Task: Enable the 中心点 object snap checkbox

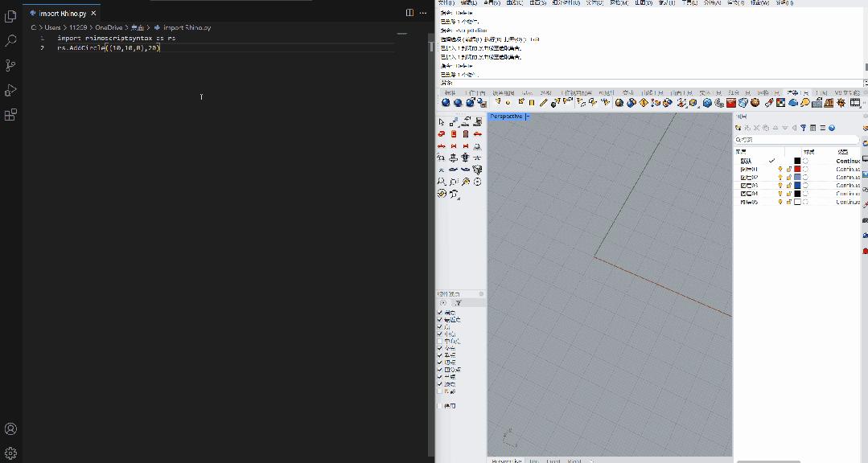Action: tap(440, 341)
